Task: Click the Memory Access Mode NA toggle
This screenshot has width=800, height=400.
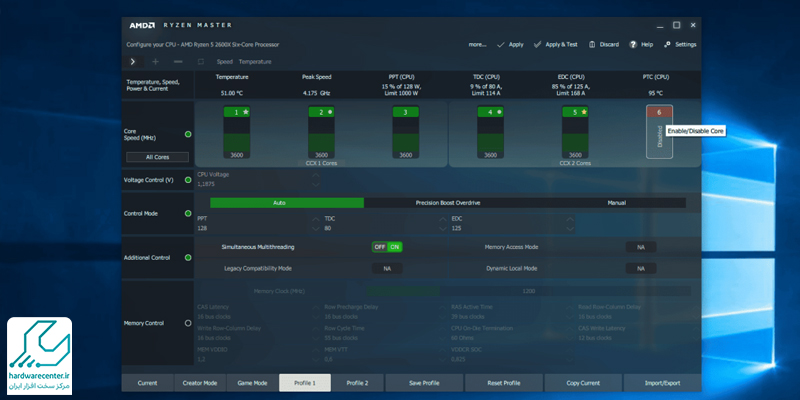Action: pyautogui.click(x=641, y=247)
